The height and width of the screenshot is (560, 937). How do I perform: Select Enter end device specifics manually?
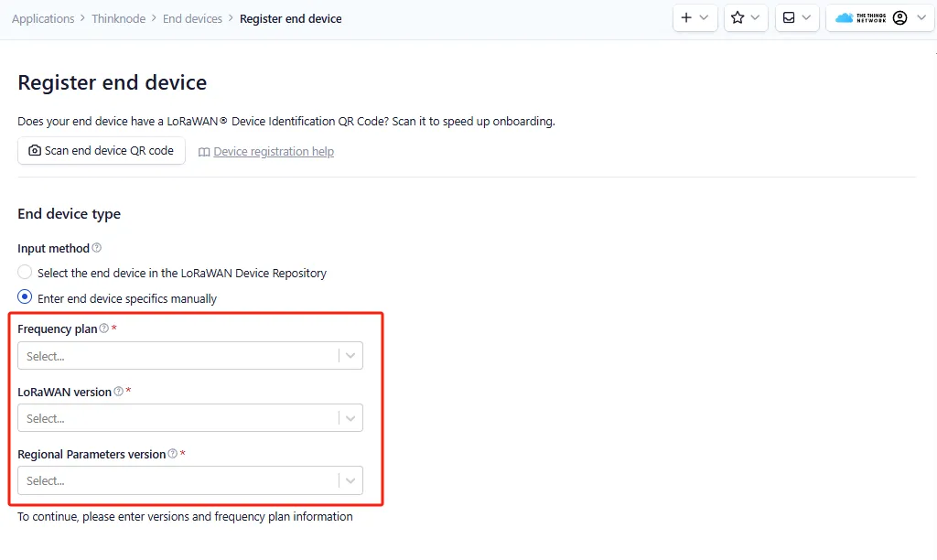25,297
